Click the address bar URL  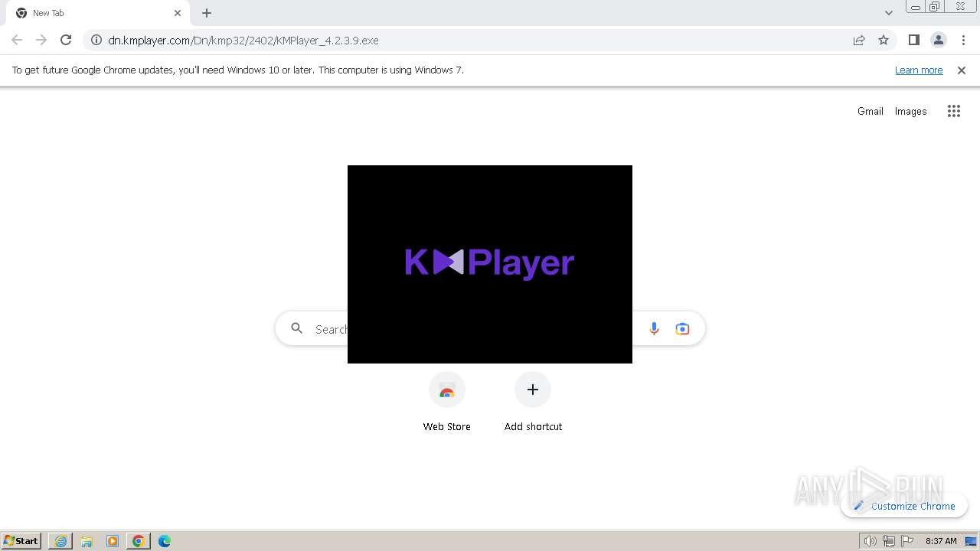pyautogui.click(x=243, y=40)
